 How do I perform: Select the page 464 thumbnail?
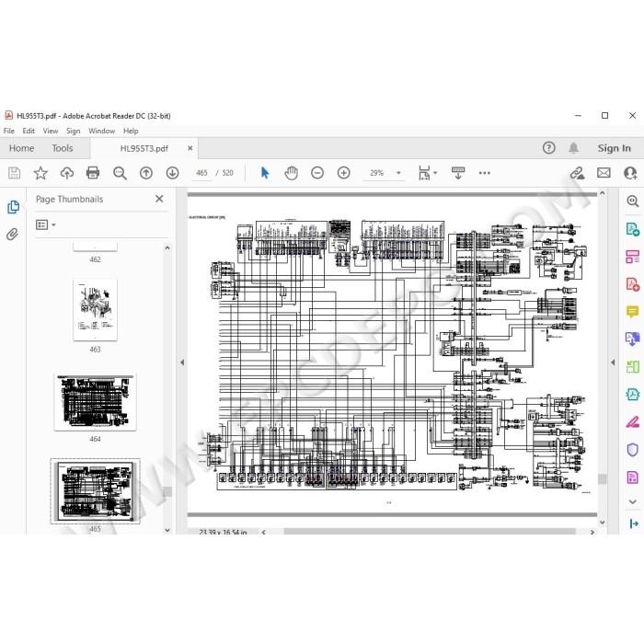pos(95,402)
